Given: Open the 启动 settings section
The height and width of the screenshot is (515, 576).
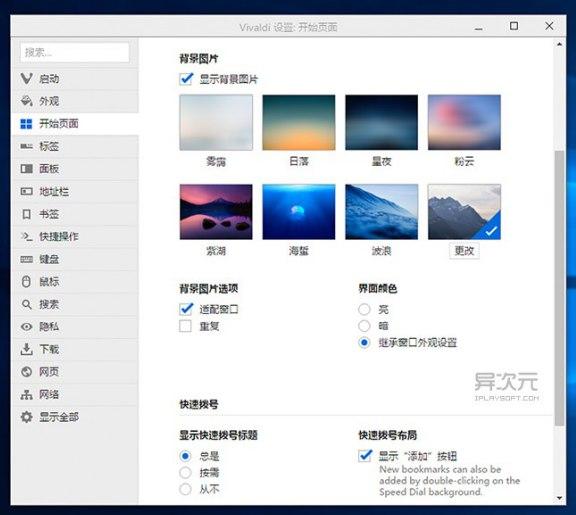Looking at the screenshot, I should pos(75,79).
